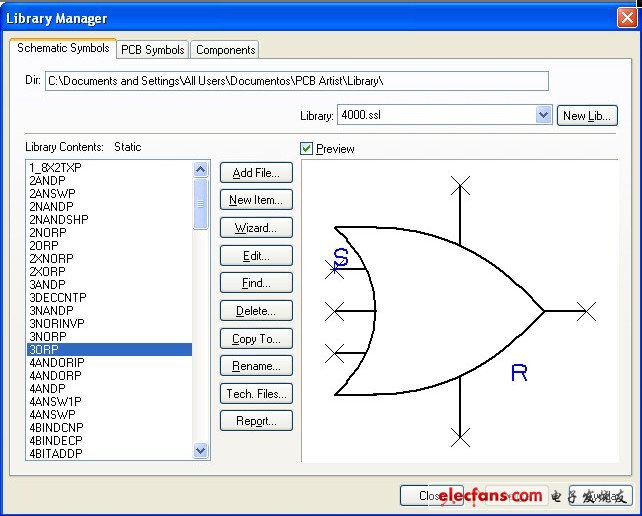Edit the selected symbol
Screen dimensions: 642x516
point(256,256)
